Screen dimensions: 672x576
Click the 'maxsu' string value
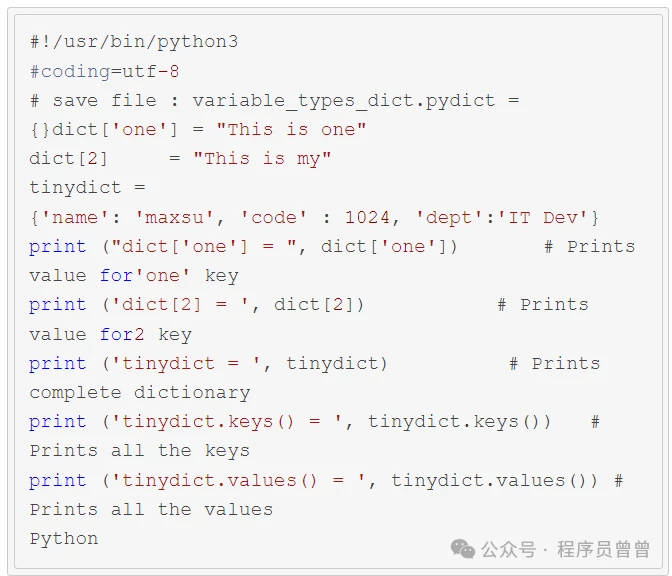[174, 217]
